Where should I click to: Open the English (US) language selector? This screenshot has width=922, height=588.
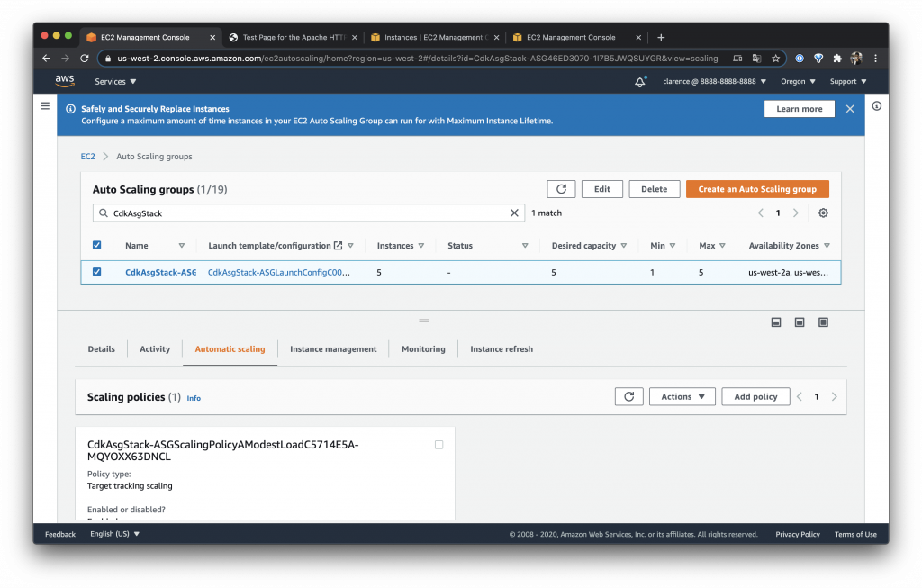point(114,534)
